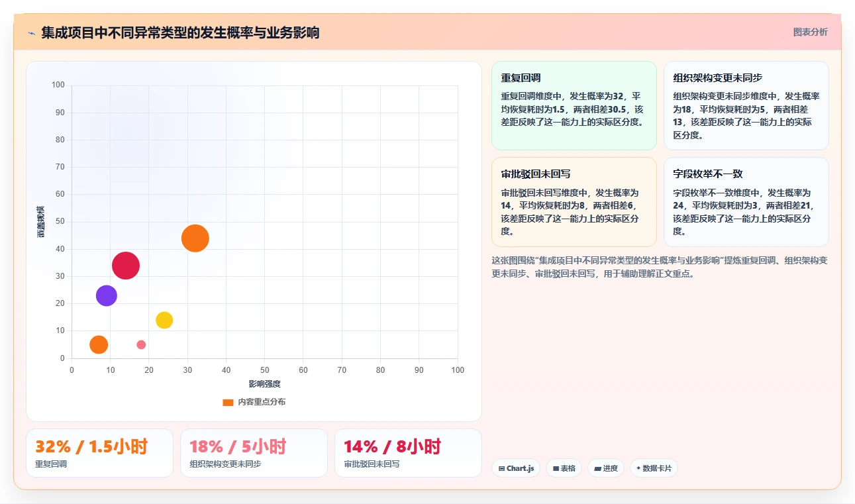Click the 重复回调 label under 32%
Viewport: 855px width, 504px height.
coord(51,464)
